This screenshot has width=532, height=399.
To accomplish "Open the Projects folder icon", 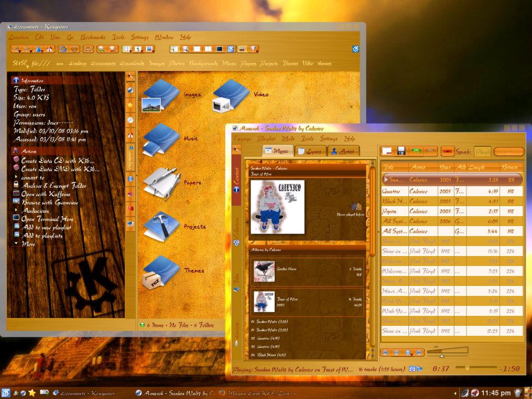I will (161, 227).
